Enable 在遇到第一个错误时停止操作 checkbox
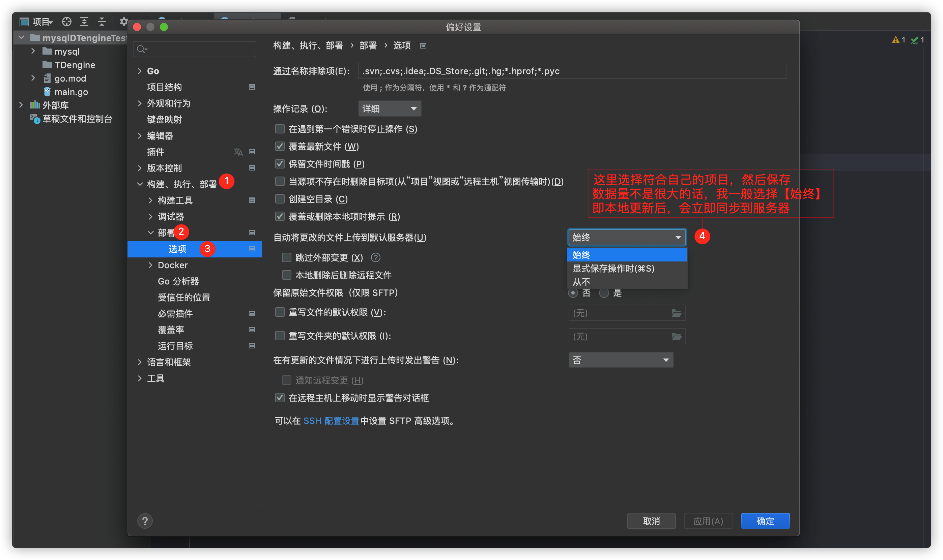This screenshot has width=943, height=560. (x=280, y=129)
